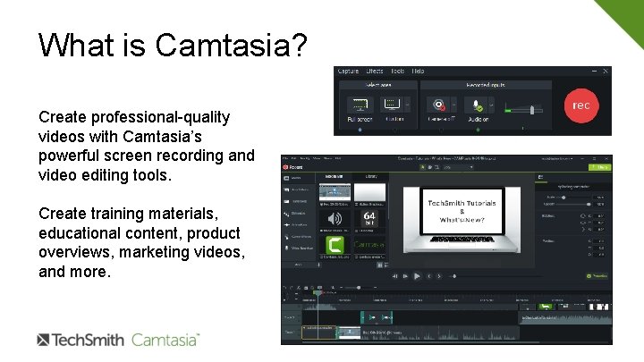The width and height of the screenshot is (644, 362).
Task: Open the sign-in account dropdown in the title bar
Action: [x=557, y=159]
